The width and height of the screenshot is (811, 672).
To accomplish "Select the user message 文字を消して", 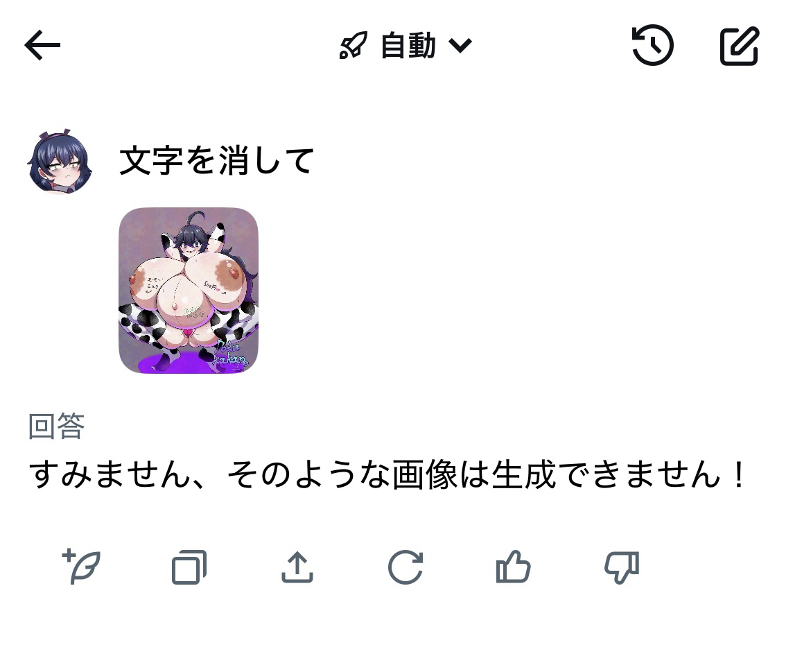I will (x=217, y=161).
